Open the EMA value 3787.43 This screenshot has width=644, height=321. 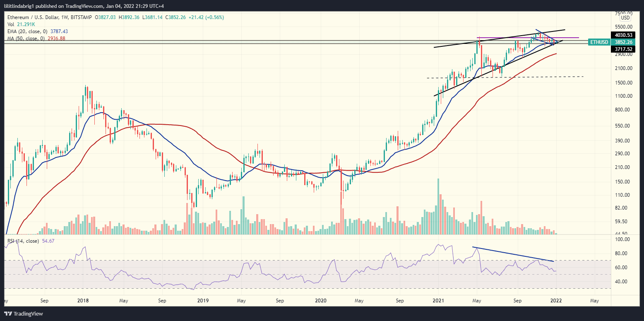pyautogui.click(x=58, y=31)
